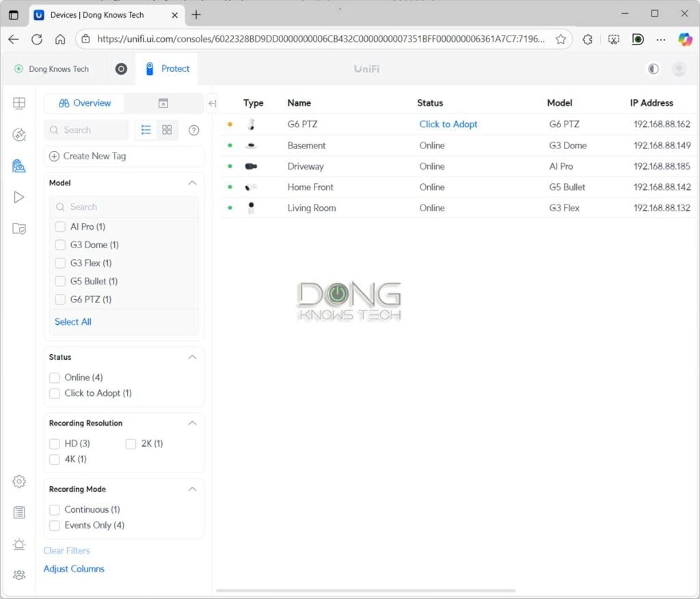Open browser extensions puzzle icon

tap(587, 39)
